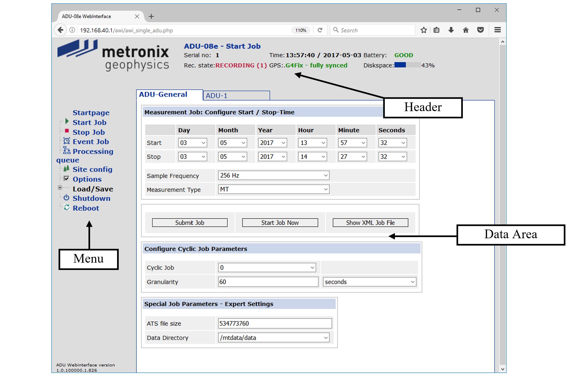588x378 pixels.
Task: Click the Start Job Now button
Action: [x=280, y=223]
